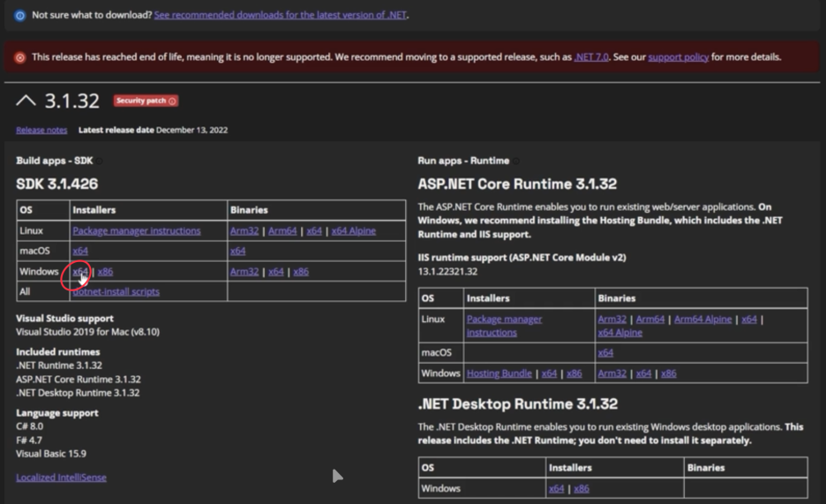The height and width of the screenshot is (504, 826).
Task: Download ASP.NET Core Windows x86 installer
Action: click(574, 373)
